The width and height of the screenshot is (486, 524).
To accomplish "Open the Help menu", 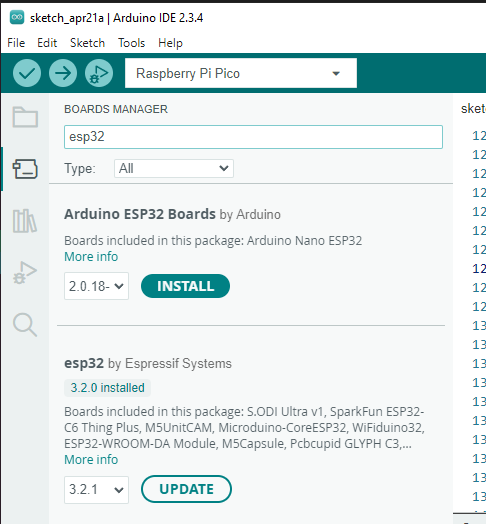I will [x=170, y=43].
